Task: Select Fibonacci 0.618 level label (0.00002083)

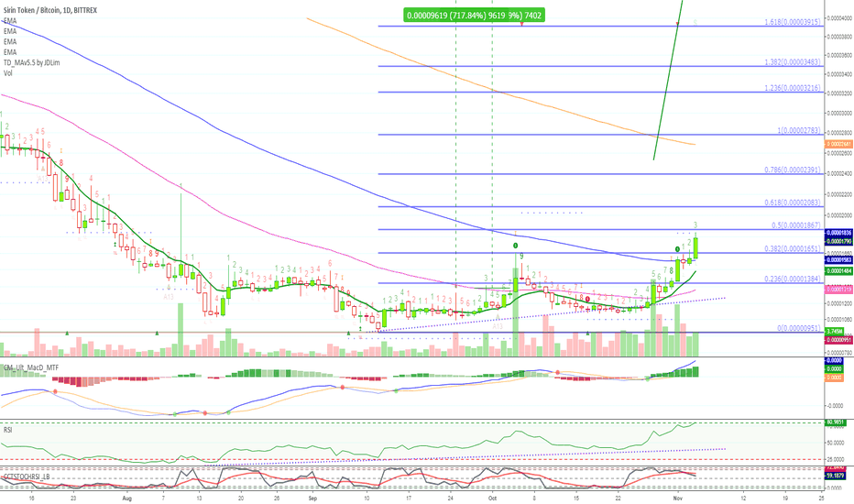Action: pos(793,203)
